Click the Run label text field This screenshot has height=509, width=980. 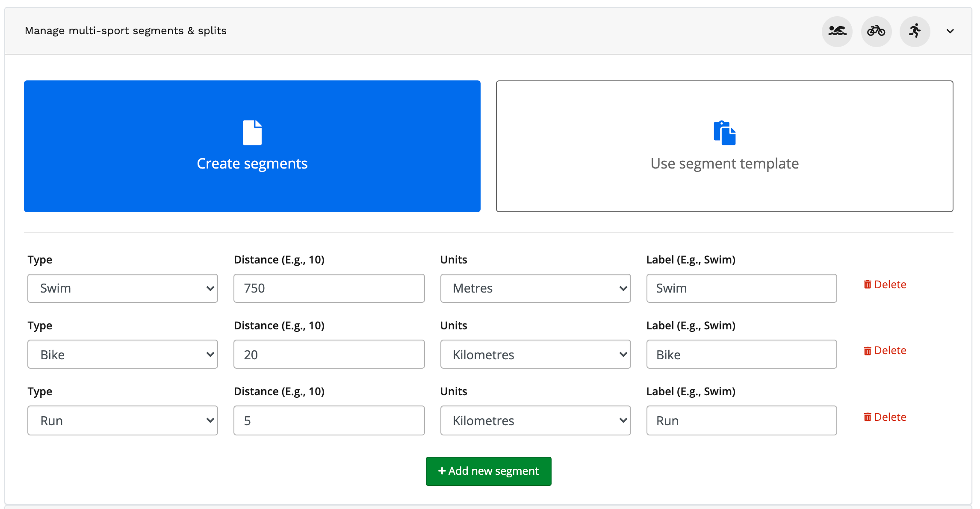tap(741, 420)
